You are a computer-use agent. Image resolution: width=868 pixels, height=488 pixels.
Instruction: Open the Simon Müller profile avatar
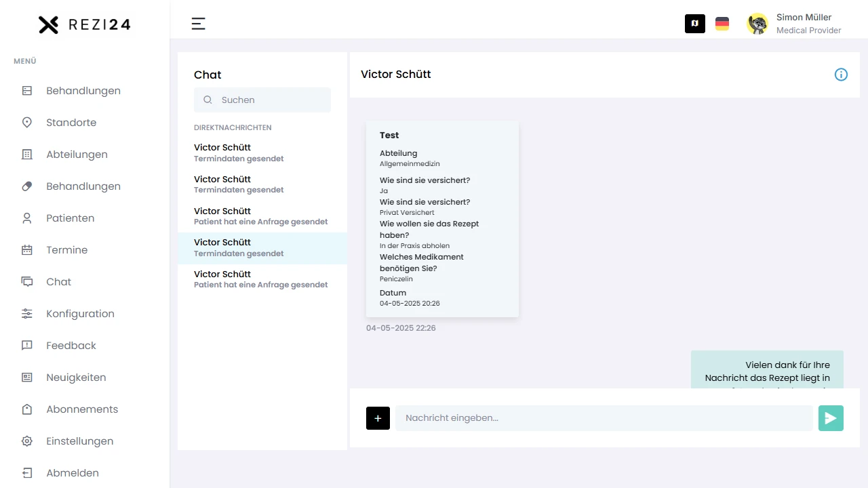click(x=757, y=24)
